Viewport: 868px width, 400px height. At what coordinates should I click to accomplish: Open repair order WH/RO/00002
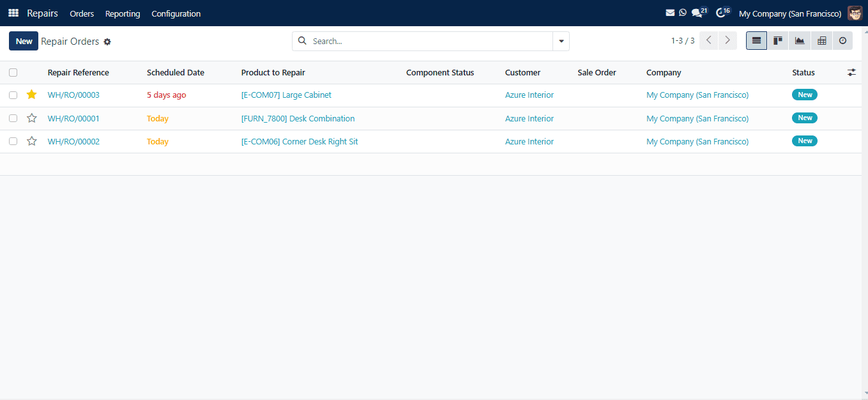[x=73, y=141]
